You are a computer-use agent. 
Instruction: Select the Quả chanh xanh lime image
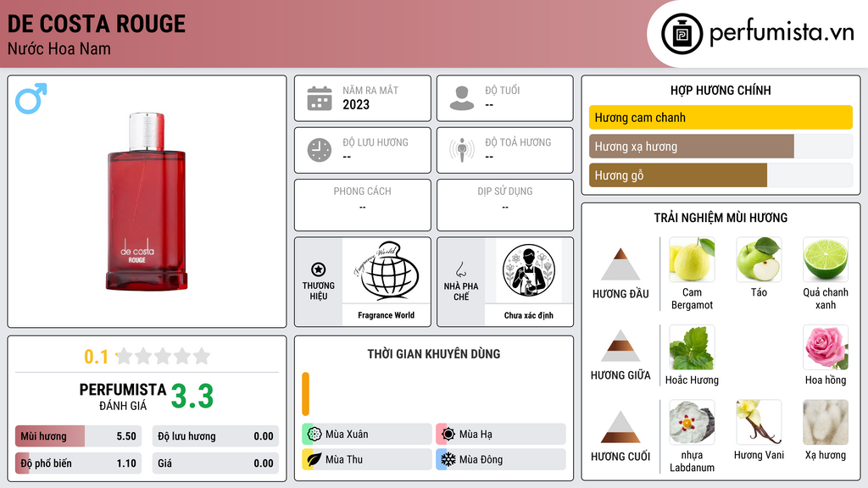coord(826,259)
